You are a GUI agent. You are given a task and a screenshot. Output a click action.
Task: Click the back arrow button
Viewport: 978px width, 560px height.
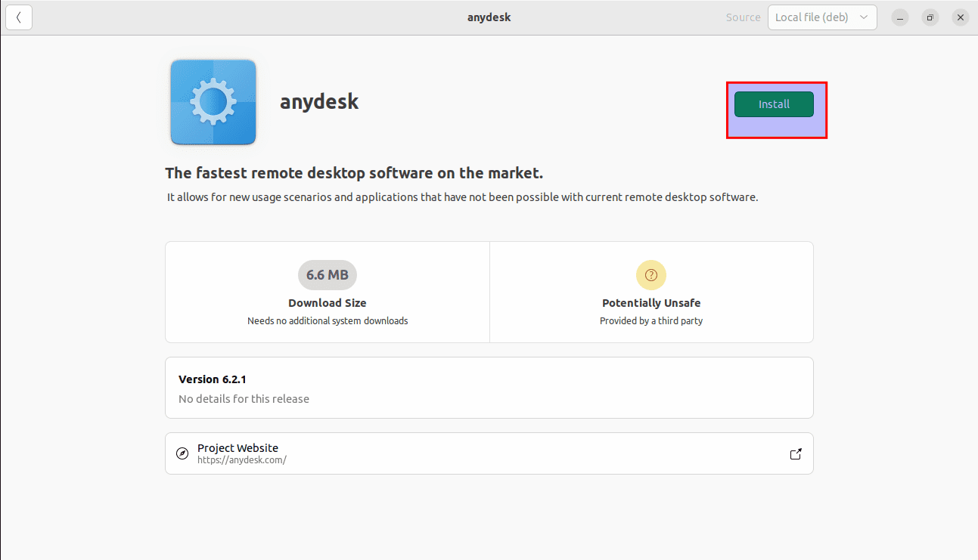coord(19,17)
